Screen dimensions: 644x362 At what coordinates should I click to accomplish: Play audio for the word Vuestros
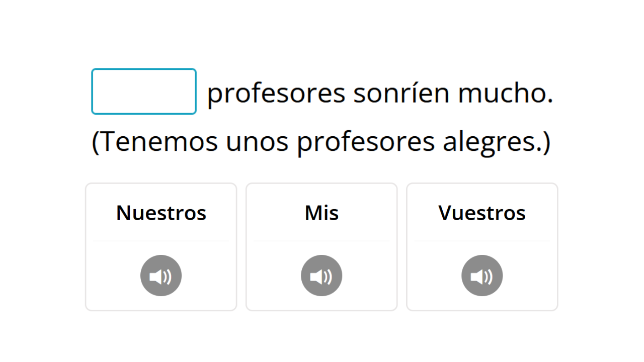[482, 276]
